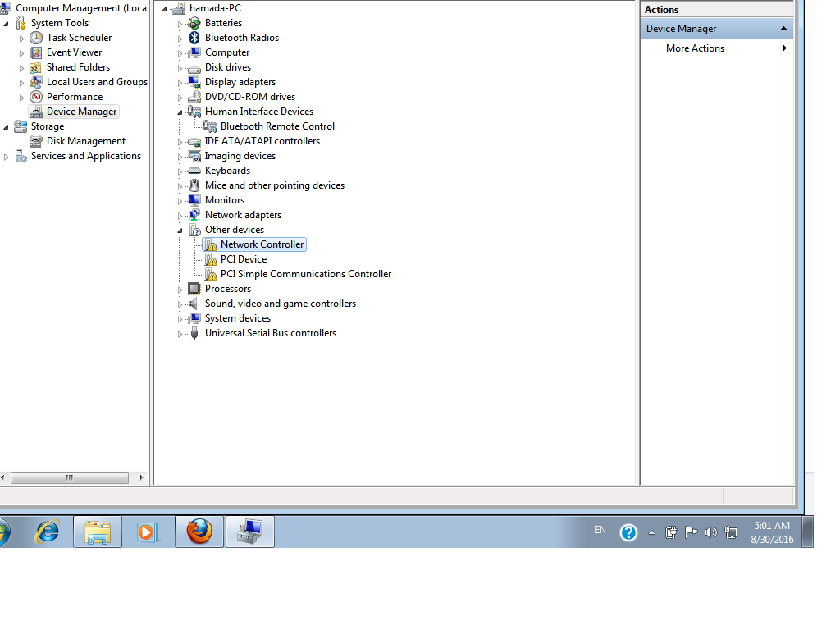Click the PCI Device warning icon
The image size is (840, 630).
[x=210, y=259]
